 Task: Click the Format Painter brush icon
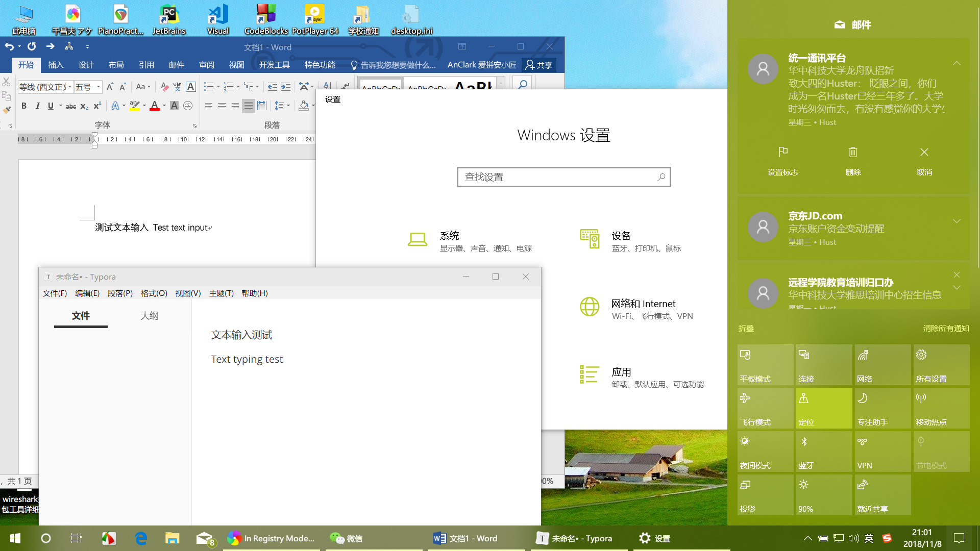(x=7, y=110)
